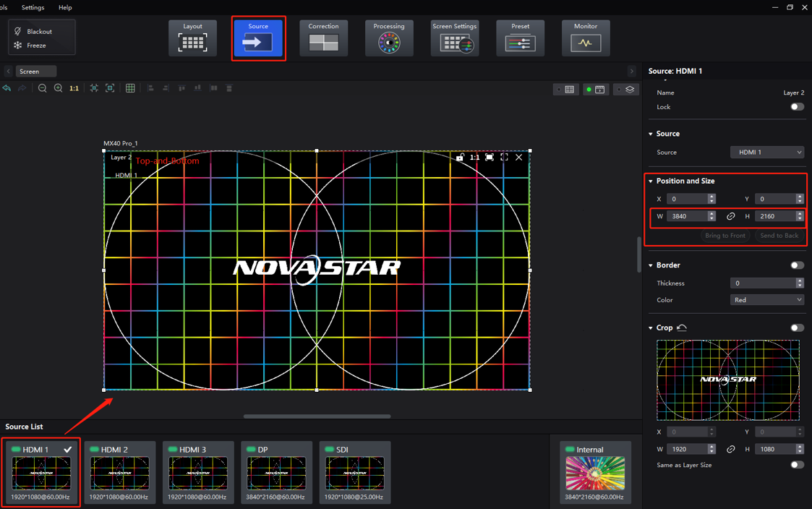Viewport: 812px width, 509px height.
Task: Open the Layout tab
Action: [x=192, y=38]
